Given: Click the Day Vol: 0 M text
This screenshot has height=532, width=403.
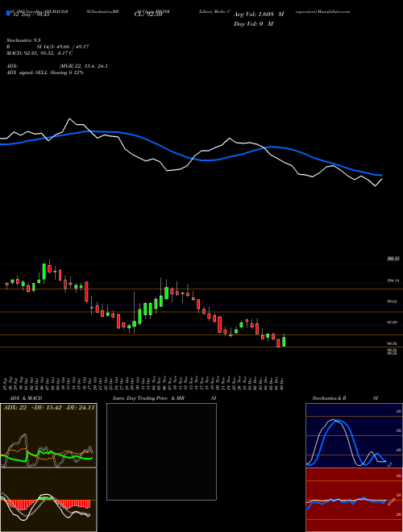Looking at the screenshot, I should (x=253, y=24).
